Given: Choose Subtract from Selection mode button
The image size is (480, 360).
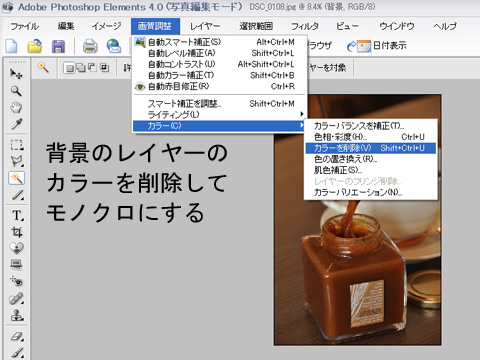Looking at the screenshot, I should (92, 68).
